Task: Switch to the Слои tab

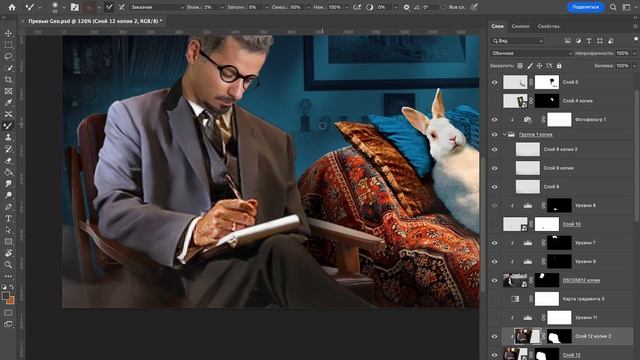Action: pos(497,26)
